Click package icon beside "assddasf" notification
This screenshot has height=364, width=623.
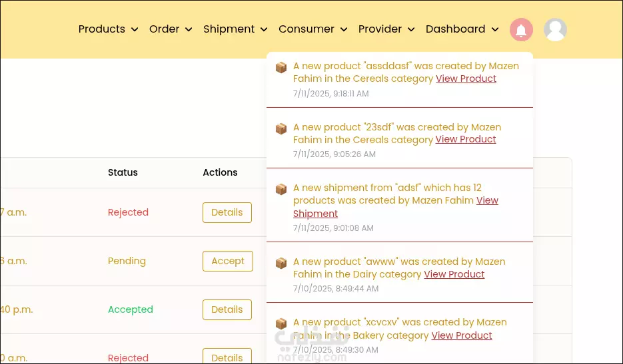coord(281,67)
